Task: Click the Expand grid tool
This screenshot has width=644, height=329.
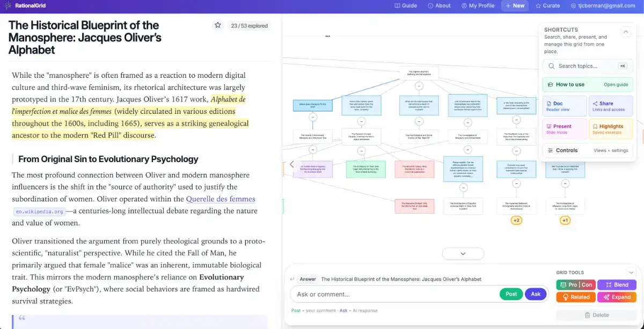Action: [617, 297]
